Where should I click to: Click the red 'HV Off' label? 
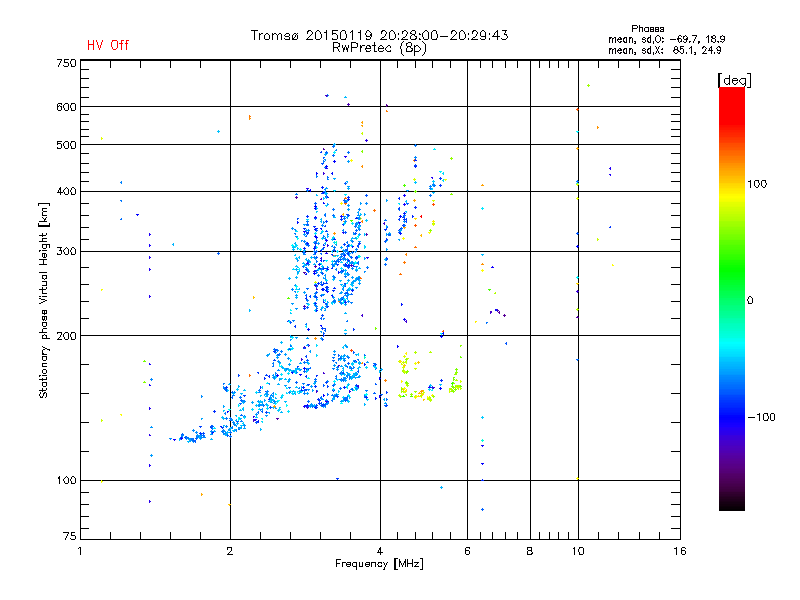(108, 45)
